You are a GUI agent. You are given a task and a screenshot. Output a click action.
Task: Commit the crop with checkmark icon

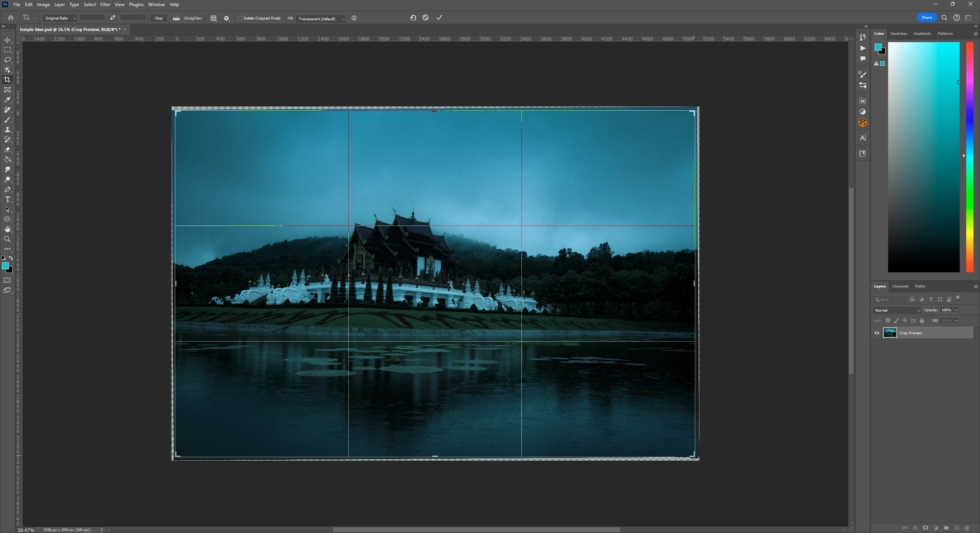[x=439, y=18]
